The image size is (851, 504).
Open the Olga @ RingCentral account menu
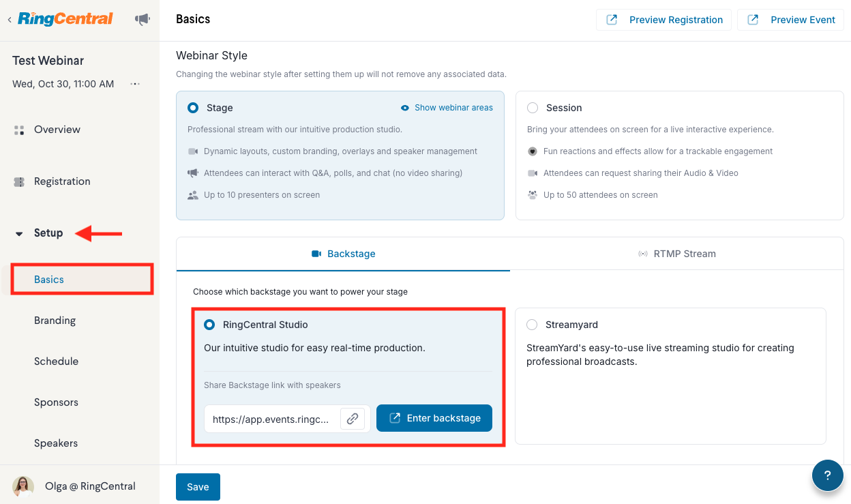91,486
